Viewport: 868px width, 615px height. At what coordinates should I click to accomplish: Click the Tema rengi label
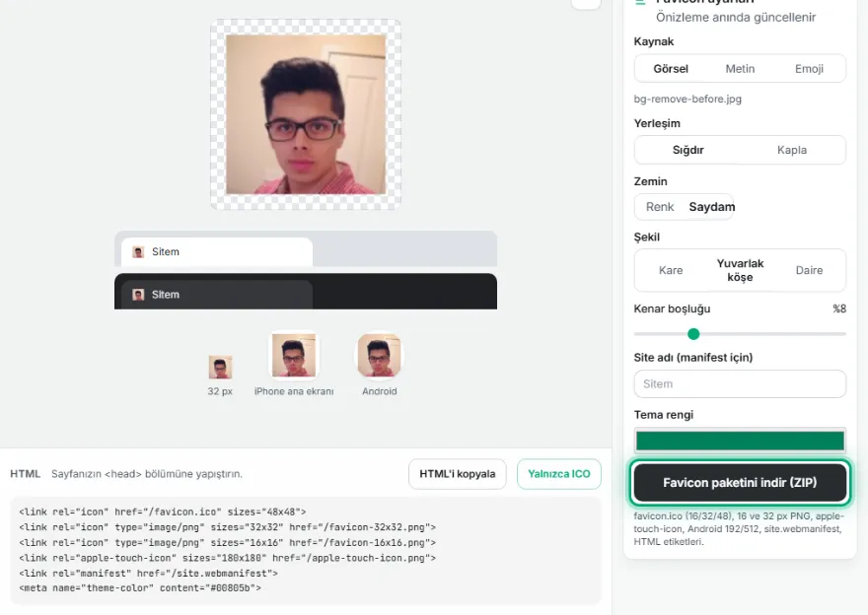coord(663,415)
